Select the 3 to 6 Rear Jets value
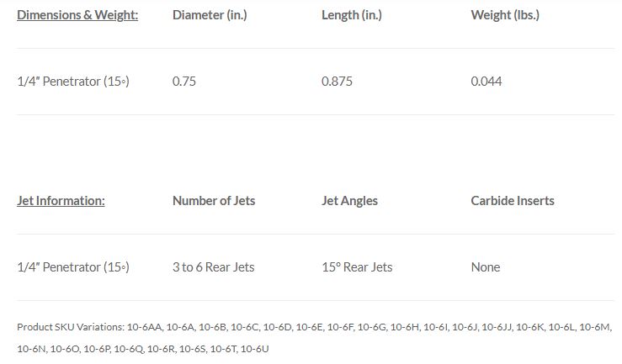Screen dimensions: 622x364 [213, 267]
